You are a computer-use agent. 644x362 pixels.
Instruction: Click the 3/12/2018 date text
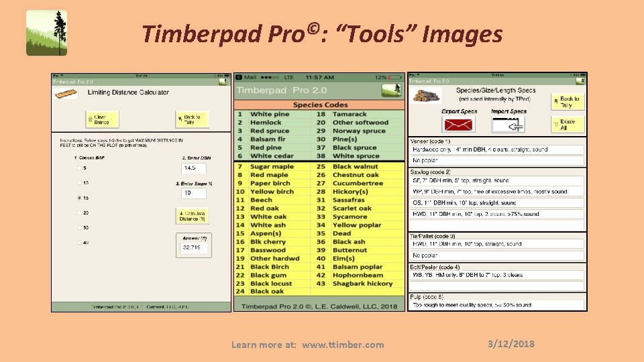pos(511,344)
